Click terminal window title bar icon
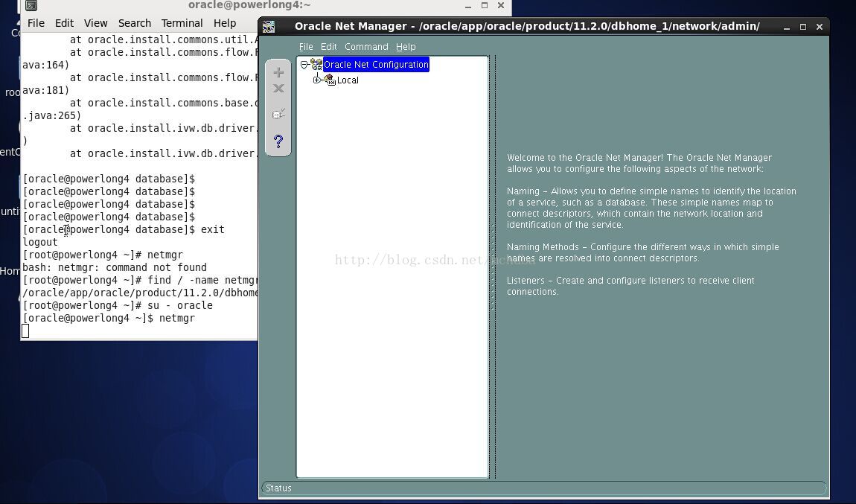 [31, 5]
